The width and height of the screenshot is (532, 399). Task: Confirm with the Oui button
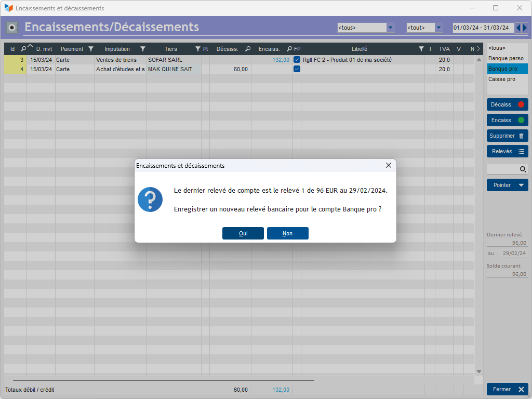click(x=243, y=233)
